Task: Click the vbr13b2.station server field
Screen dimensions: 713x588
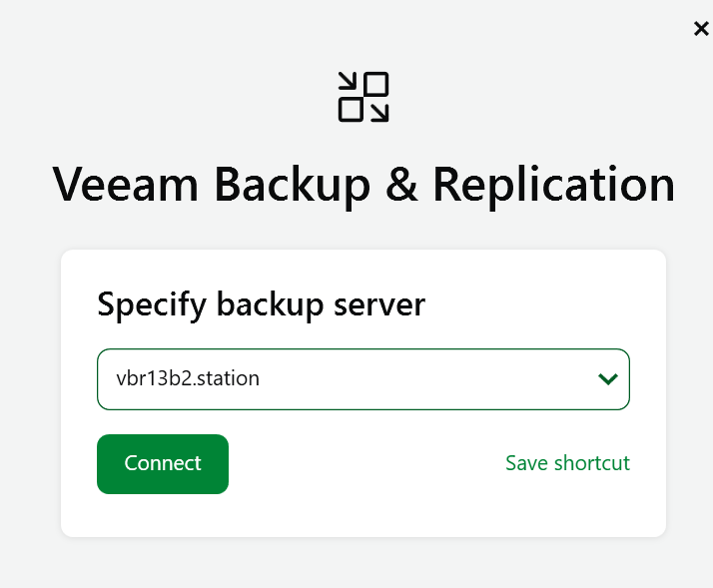Action: tap(340, 379)
